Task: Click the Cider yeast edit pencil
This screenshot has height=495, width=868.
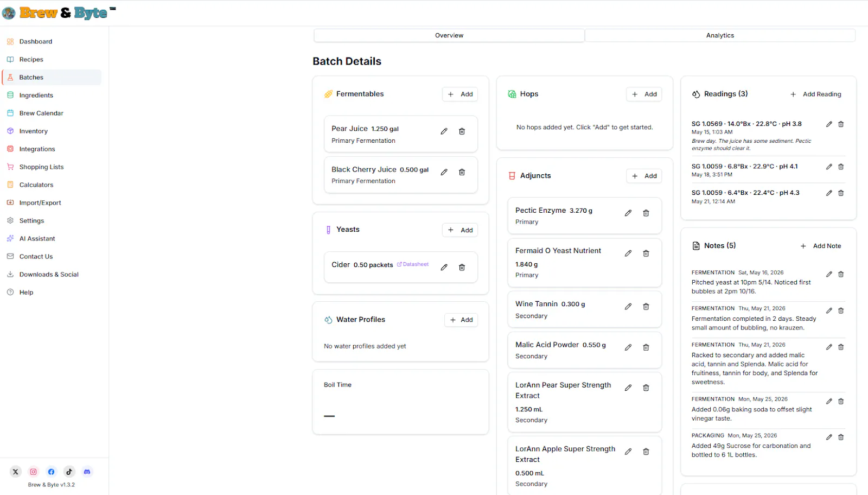Action: (x=444, y=267)
